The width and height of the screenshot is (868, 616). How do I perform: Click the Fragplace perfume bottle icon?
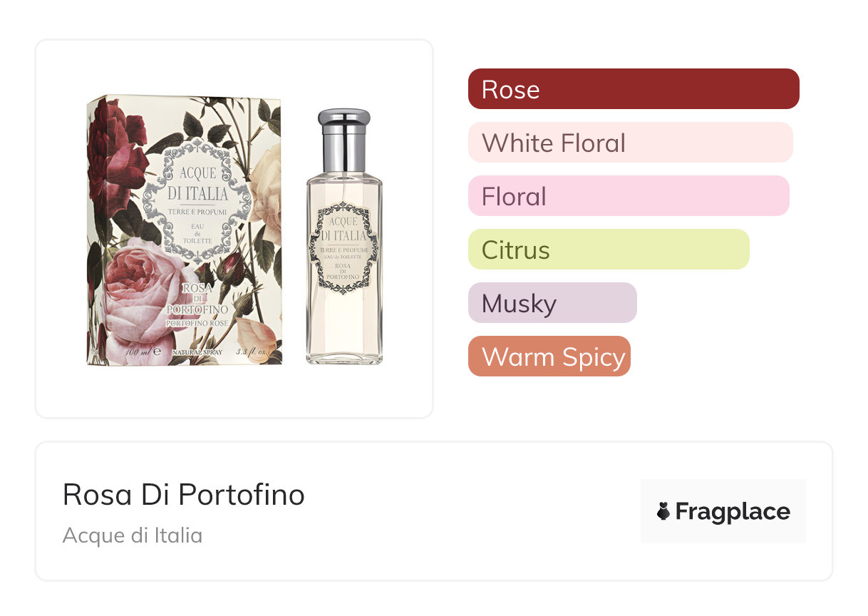click(x=663, y=511)
